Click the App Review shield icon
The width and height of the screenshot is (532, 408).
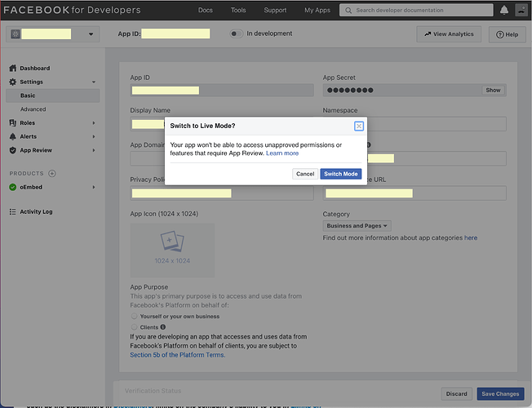pyautogui.click(x=12, y=150)
